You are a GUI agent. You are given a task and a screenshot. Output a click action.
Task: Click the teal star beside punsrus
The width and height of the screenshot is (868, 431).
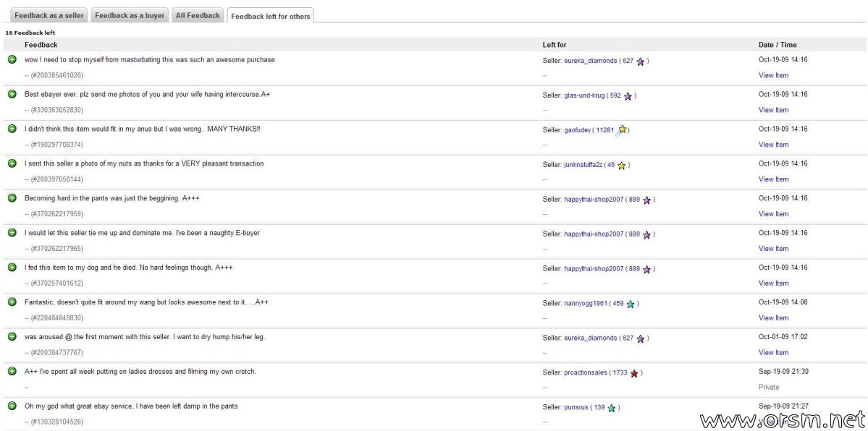612,408
